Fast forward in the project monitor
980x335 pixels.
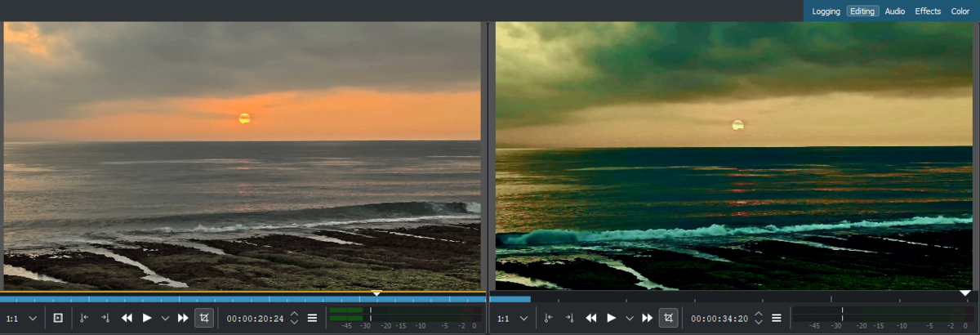point(647,318)
